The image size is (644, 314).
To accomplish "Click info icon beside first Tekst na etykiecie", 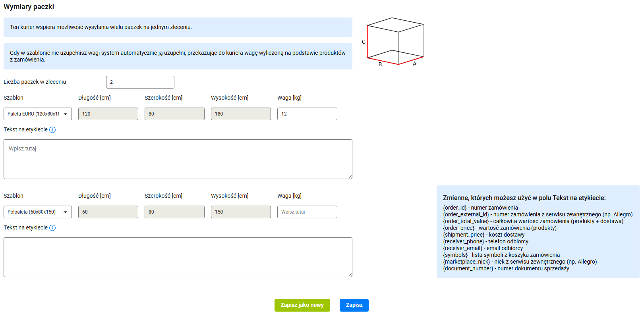I will point(52,130).
